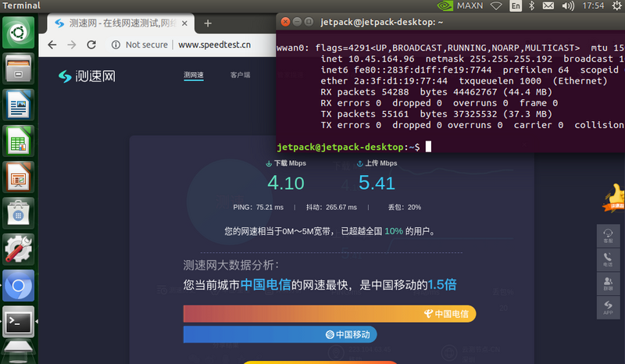Focus terminal prompt jetpack@jetpack-desktop
This screenshot has height=364, width=625.
(x=348, y=147)
